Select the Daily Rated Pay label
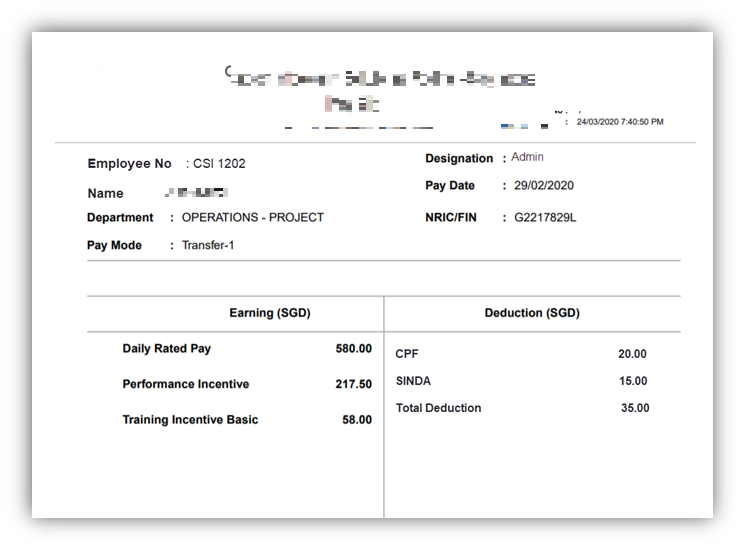 pos(167,349)
